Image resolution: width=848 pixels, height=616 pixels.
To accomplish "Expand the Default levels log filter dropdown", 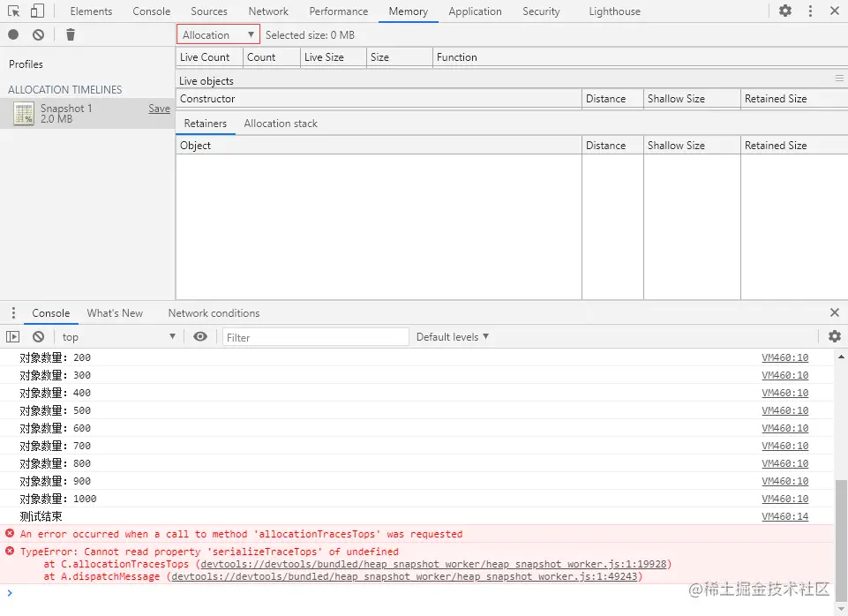I will point(453,336).
